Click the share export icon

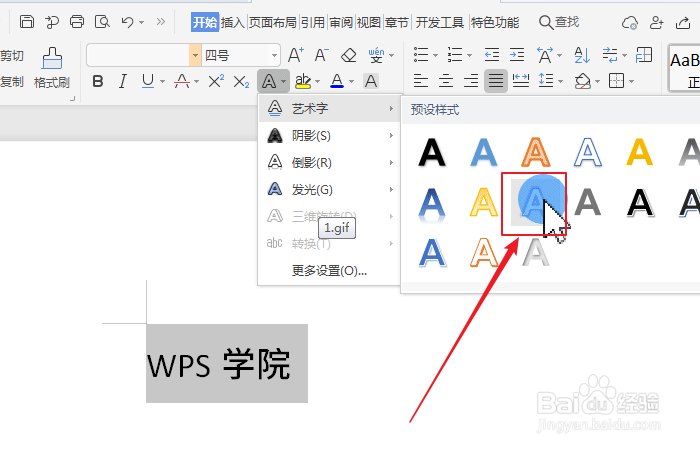pos(683,22)
